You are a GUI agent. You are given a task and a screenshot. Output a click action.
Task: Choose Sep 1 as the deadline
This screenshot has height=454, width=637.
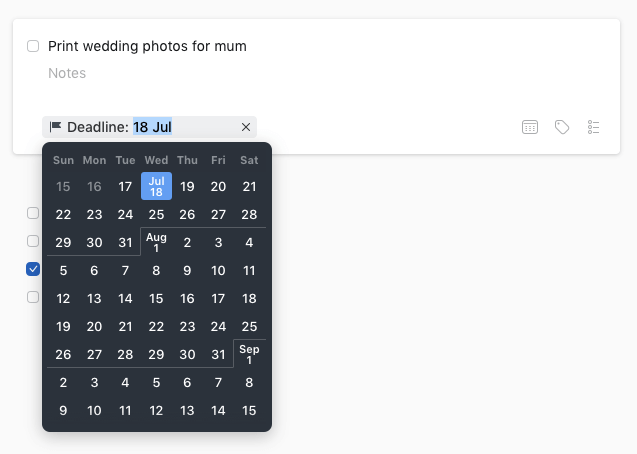(249, 354)
